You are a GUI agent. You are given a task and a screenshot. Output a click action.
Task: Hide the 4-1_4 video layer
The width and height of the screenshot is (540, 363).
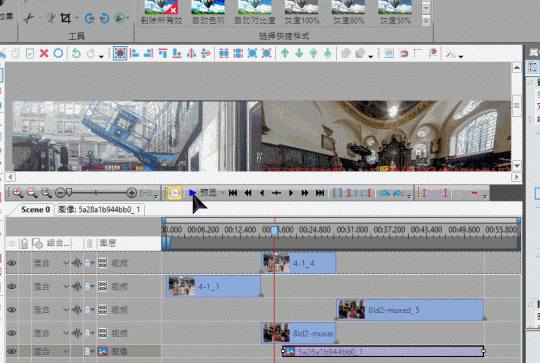click(x=12, y=263)
